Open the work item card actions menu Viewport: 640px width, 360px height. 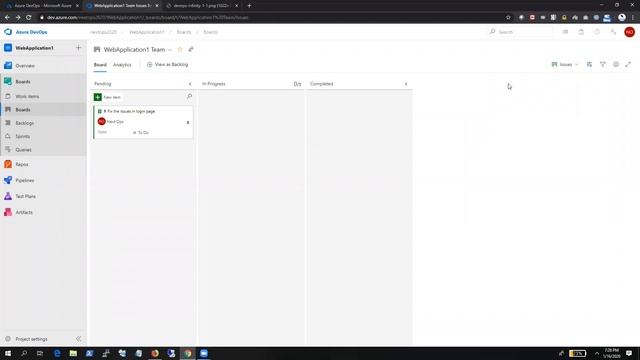tap(188, 122)
